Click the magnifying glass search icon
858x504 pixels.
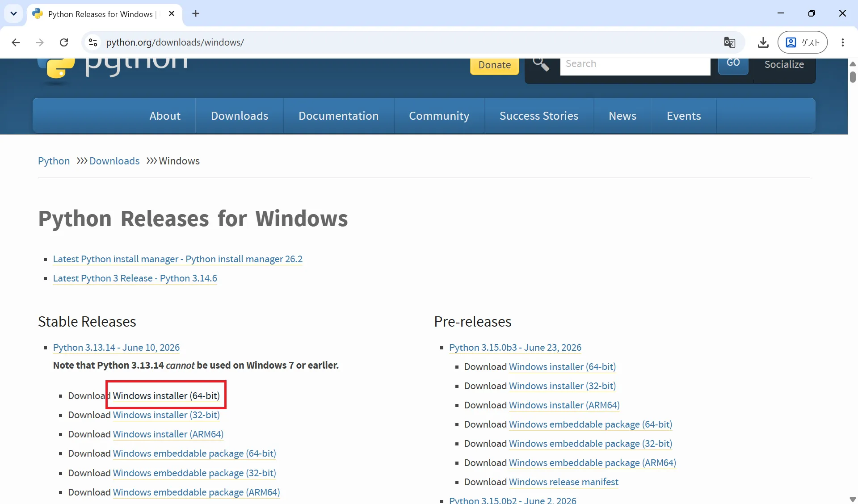point(541,65)
